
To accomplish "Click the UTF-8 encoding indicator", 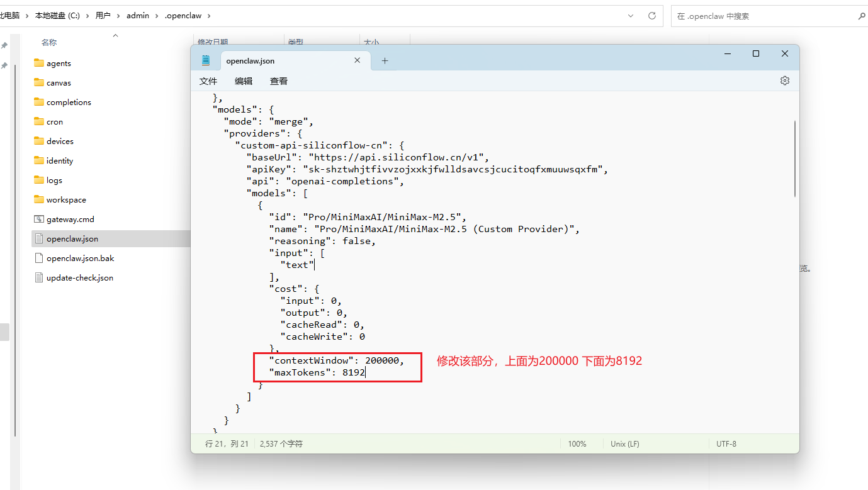I will click(x=726, y=443).
